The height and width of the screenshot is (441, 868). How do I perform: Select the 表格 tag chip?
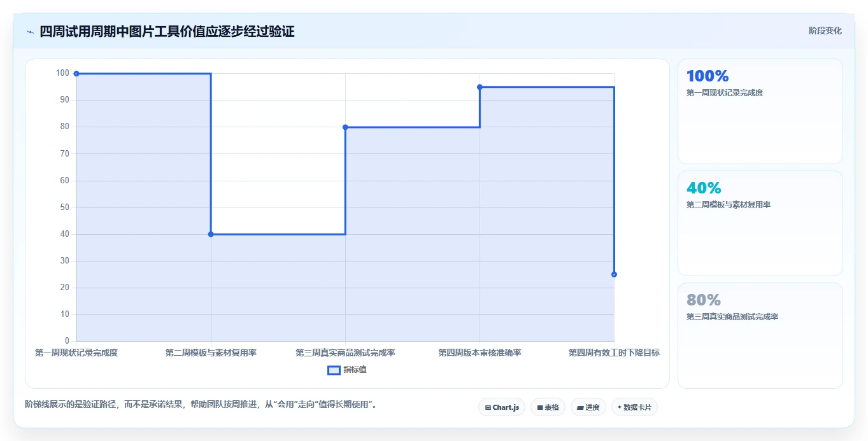click(x=548, y=407)
